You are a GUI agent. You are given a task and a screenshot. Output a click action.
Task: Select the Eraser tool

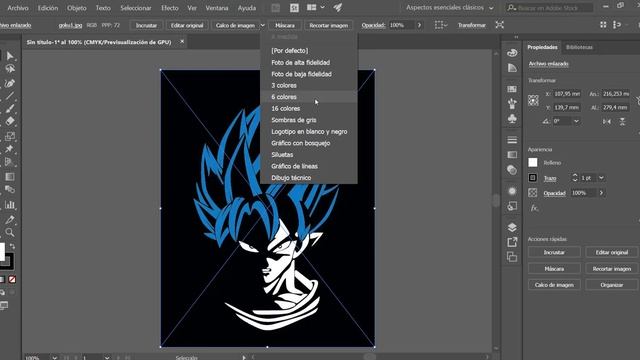[x=10, y=121]
